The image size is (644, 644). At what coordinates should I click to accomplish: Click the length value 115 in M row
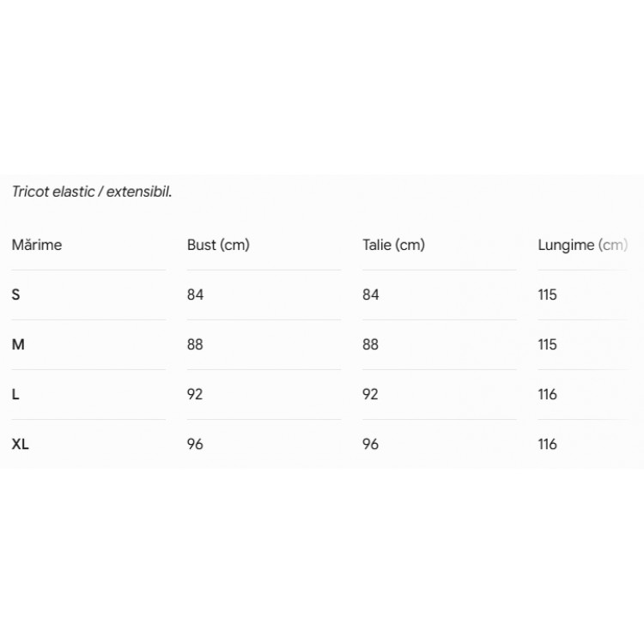(x=548, y=344)
